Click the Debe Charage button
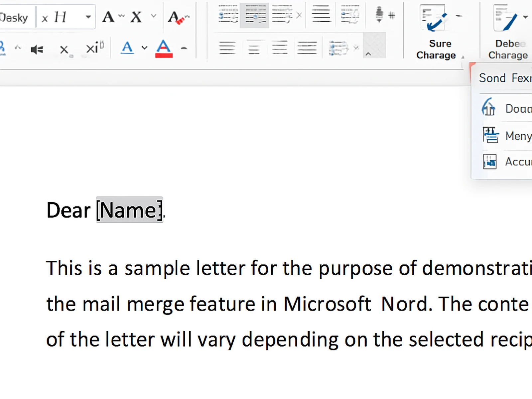Image resolution: width=532 pixels, height=399 pixels. click(x=507, y=32)
